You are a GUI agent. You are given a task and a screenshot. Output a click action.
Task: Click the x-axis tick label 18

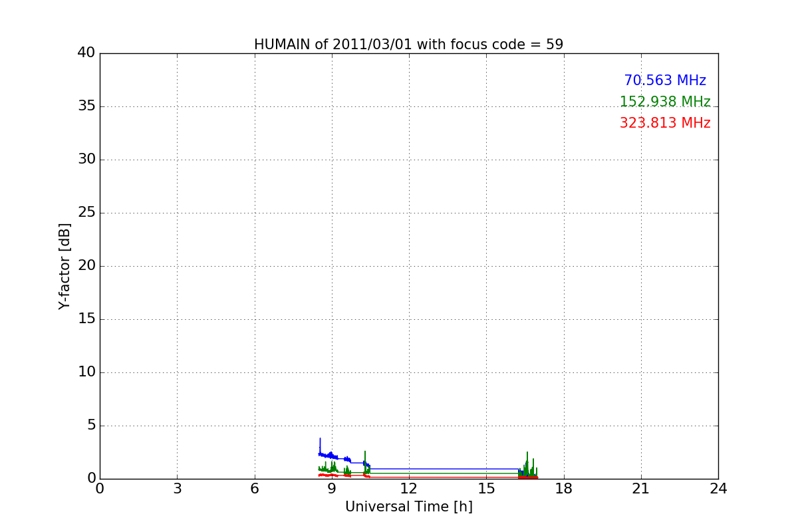[564, 489]
